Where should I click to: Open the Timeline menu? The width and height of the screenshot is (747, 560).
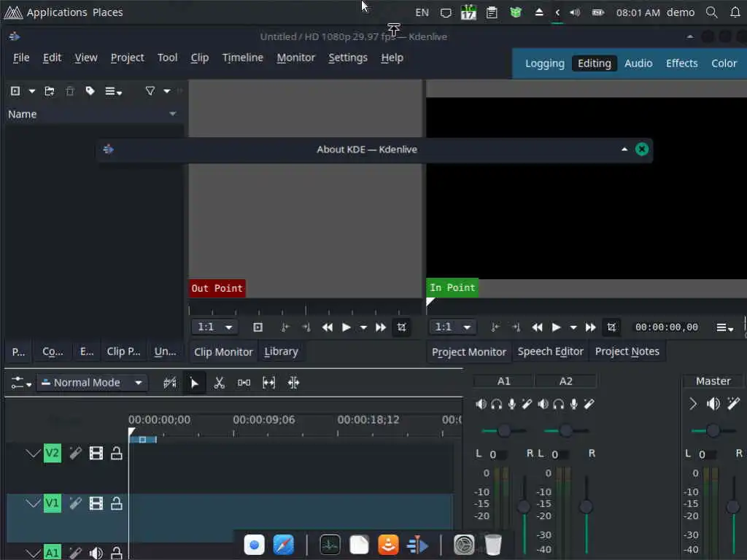pos(242,58)
